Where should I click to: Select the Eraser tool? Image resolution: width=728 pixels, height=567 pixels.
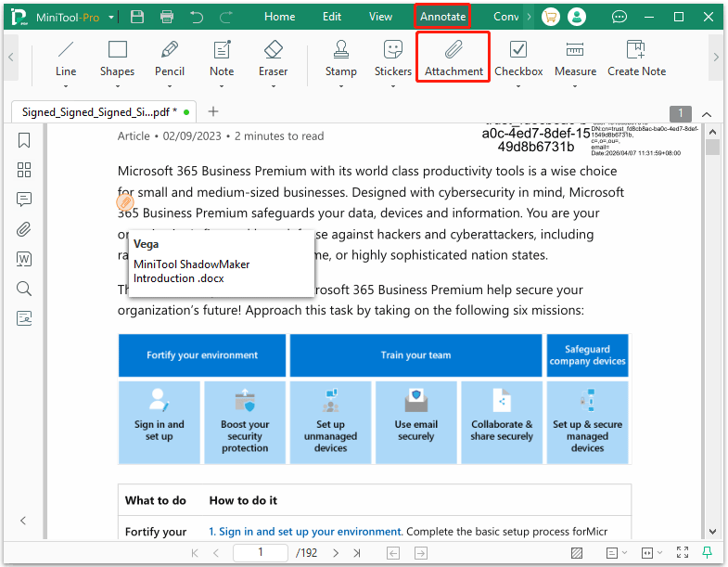coord(273,58)
